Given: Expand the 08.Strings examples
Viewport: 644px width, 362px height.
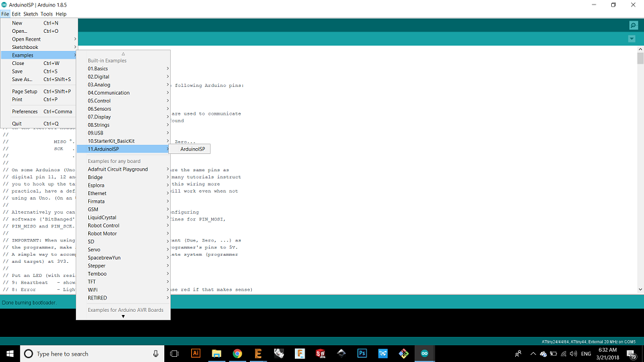Looking at the screenshot, I should [x=123, y=125].
